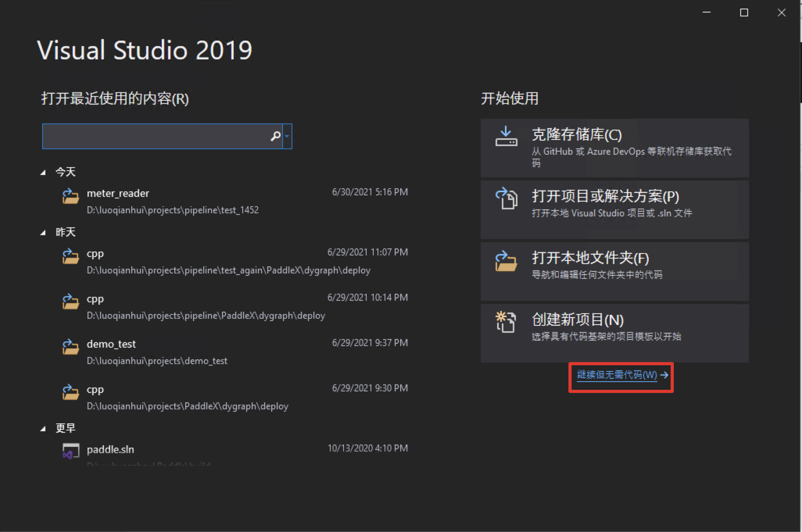Viewport: 802px width, 532px height.
Task: Collapse the 今天 group
Action: (x=43, y=172)
